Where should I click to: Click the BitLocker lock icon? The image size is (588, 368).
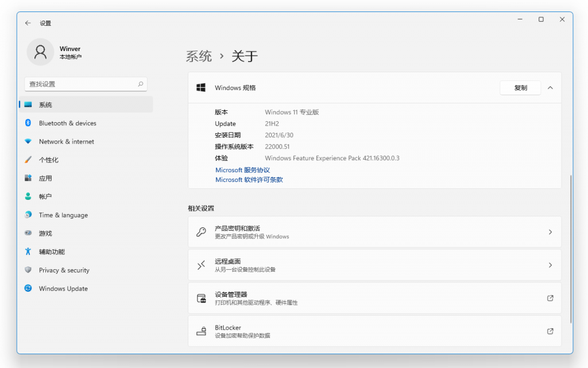click(x=202, y=331)
